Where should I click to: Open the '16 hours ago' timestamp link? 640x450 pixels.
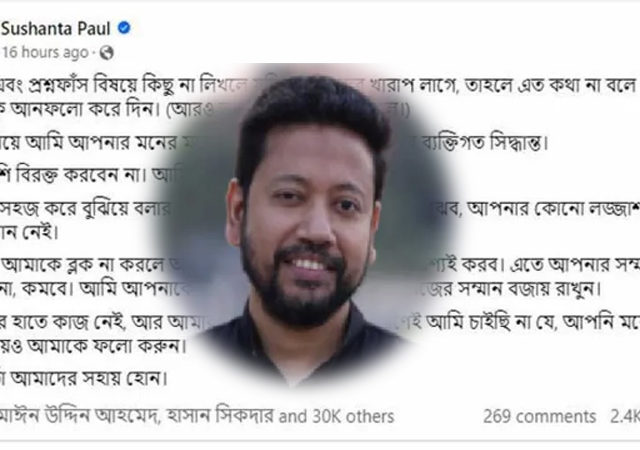(x=45, y=53)
